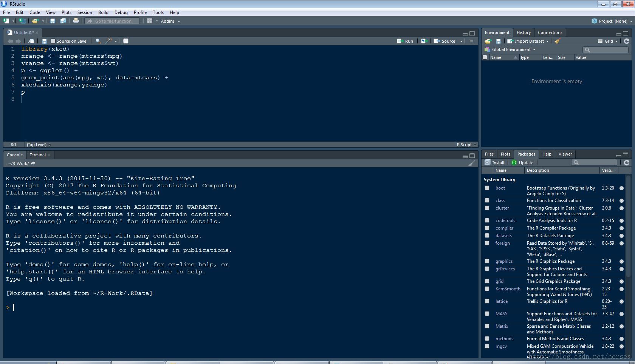Check the cluster package checkbox
The width and height of the screenshot is (635, 364).
point(487,208)
